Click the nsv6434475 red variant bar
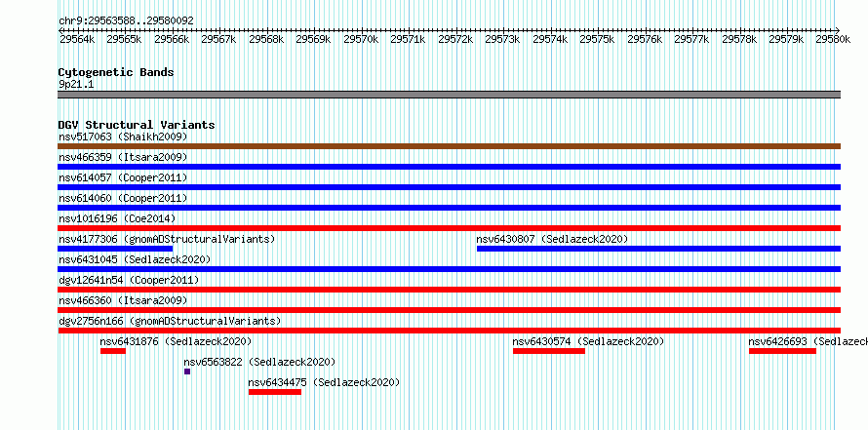The height and width of the screenshot is (430, 868). coord(275,392)
